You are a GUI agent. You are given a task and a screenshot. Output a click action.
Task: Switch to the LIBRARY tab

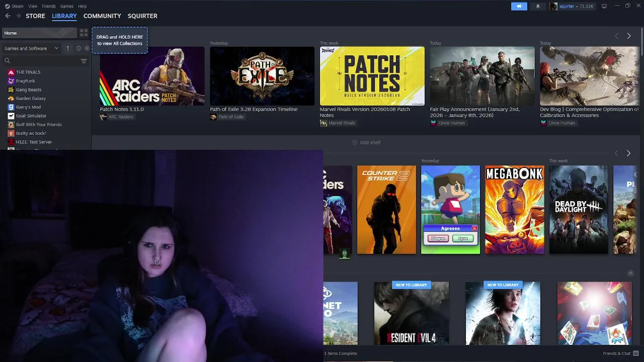[x=64, y=16]
